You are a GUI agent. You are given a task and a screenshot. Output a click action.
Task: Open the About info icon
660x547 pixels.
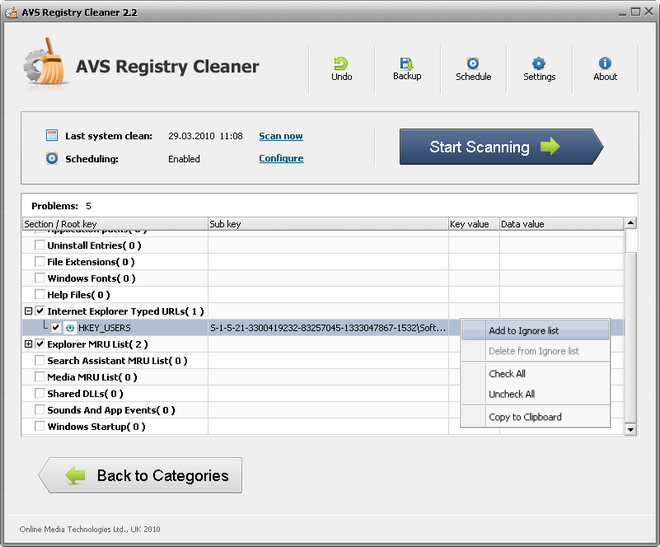click(605, 64)
